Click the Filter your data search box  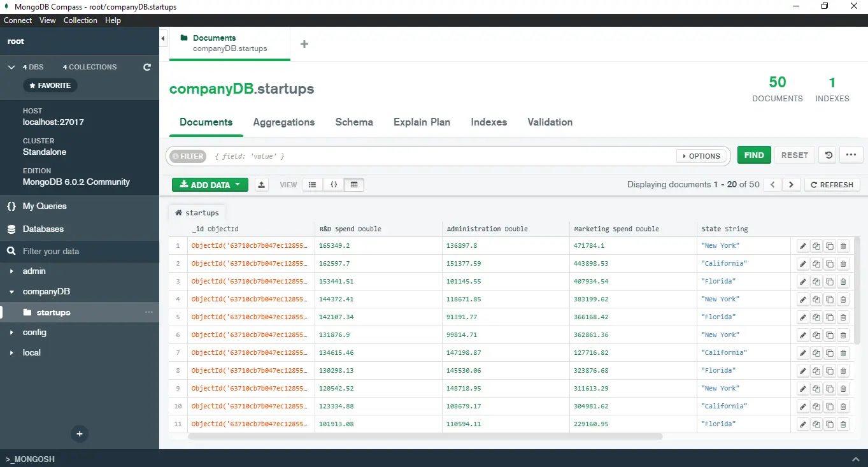(x=80, y=251)
